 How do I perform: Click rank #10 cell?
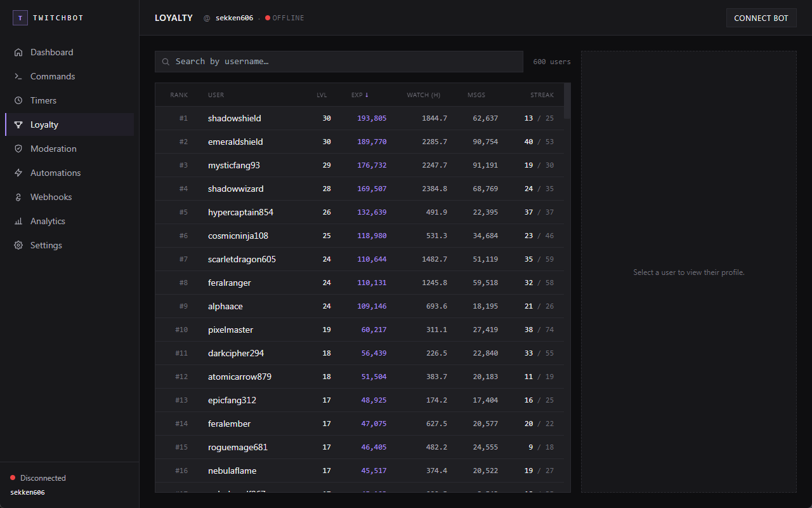[181, 330]
